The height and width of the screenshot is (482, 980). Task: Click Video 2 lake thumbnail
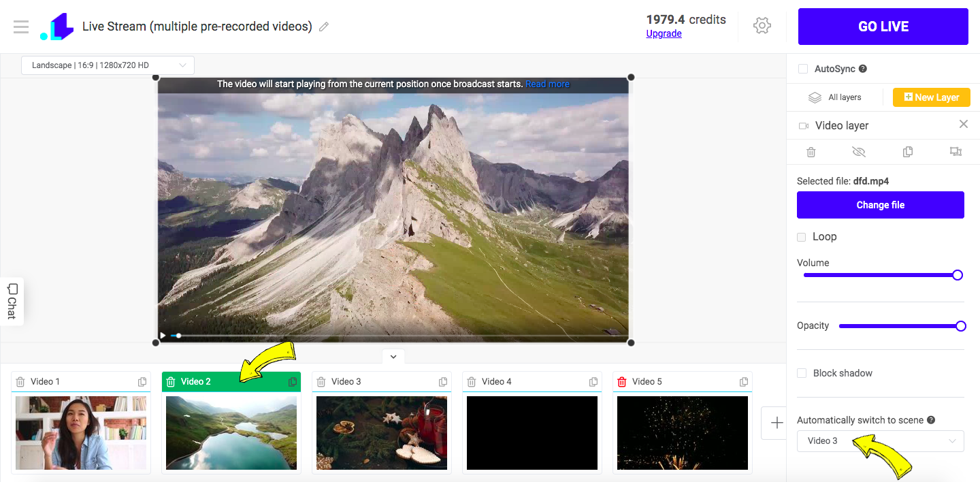pos(231,433)
